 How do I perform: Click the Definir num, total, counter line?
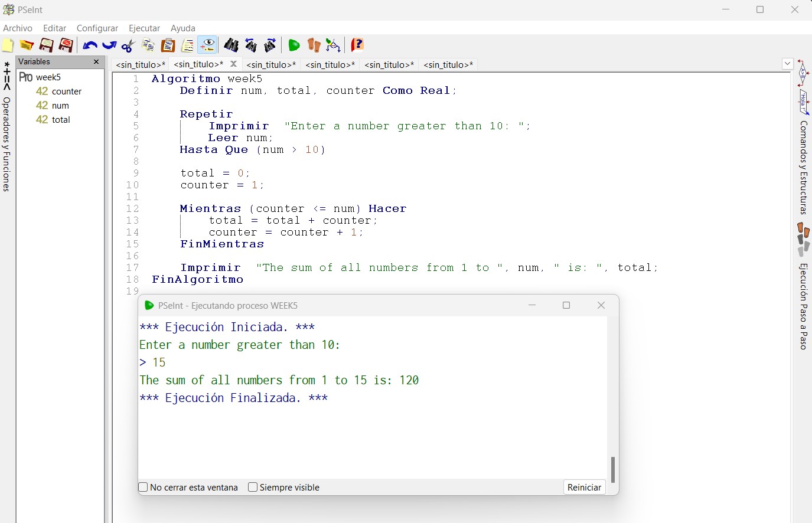coord(318,91)
